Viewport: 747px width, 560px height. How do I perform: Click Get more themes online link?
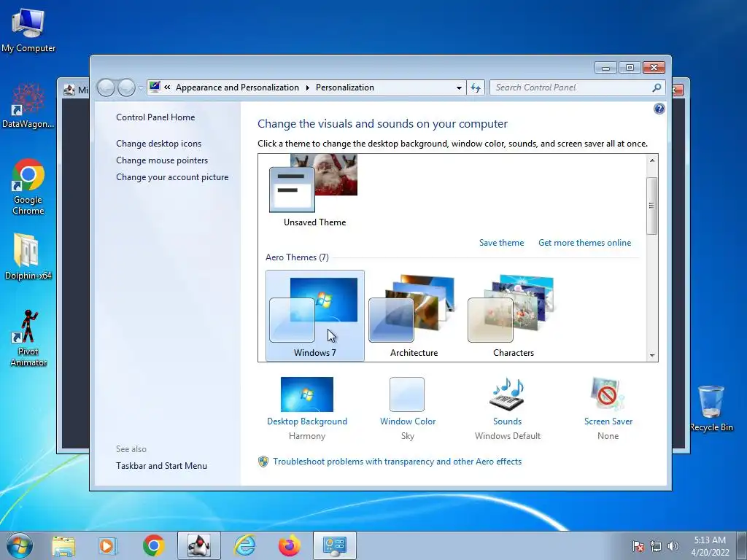click(x=584, y=243)
